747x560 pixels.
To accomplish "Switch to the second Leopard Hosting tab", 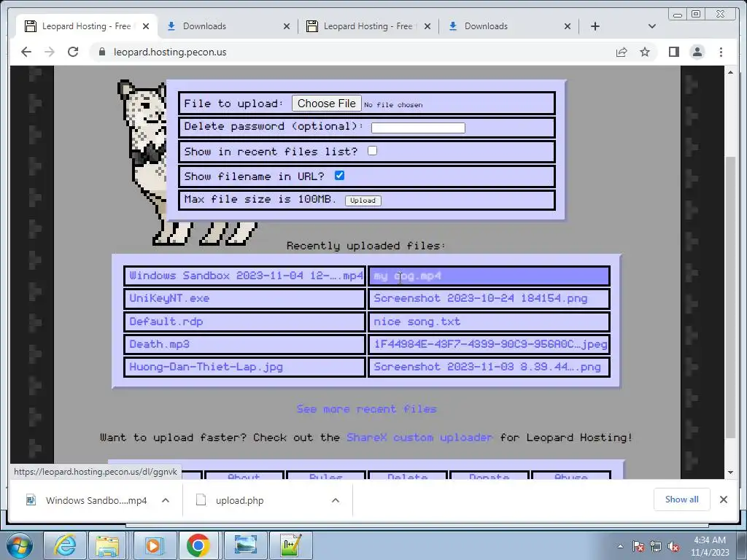I will 368,26.
